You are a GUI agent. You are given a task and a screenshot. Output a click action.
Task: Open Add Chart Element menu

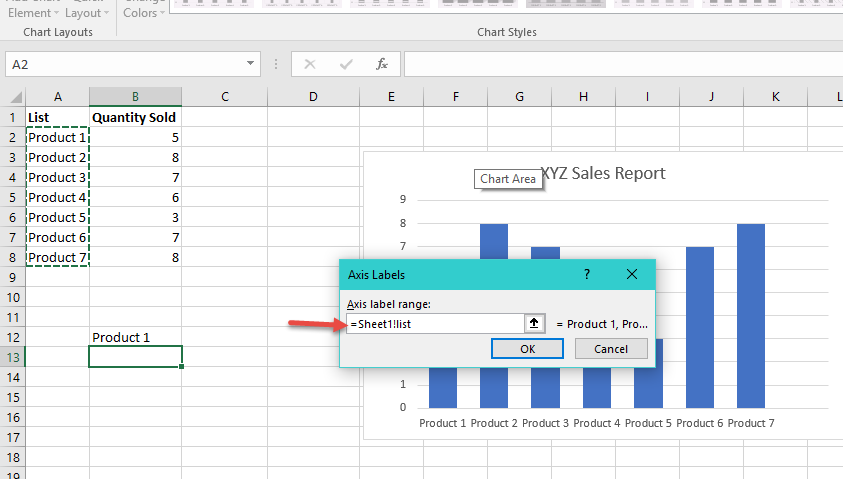pyautogui.click(x=33, y=9)
